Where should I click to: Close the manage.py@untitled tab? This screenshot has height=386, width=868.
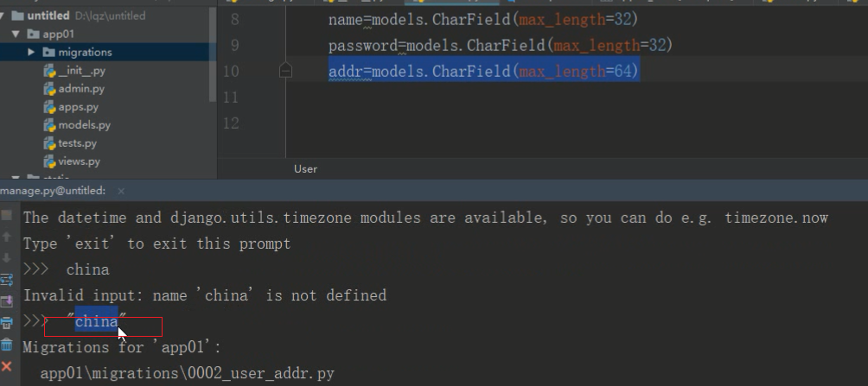tap(121, 192)
